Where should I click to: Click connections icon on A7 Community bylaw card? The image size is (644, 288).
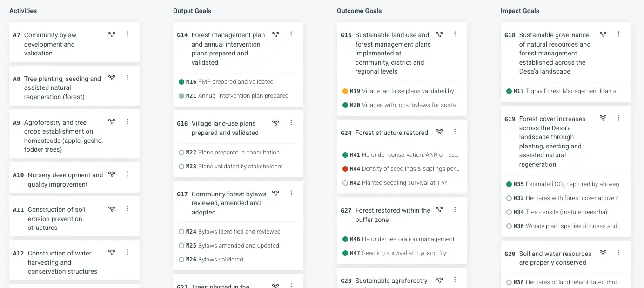112,34
